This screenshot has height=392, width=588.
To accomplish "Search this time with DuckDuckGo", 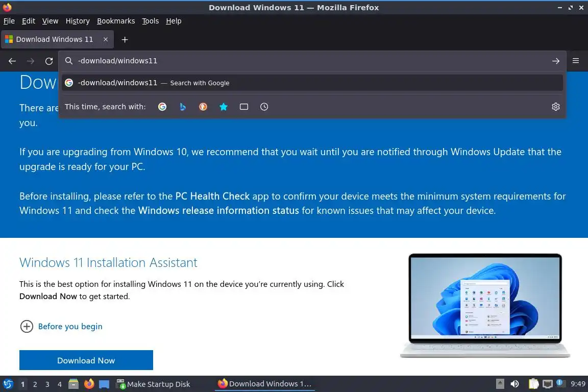I will (203, 107).
